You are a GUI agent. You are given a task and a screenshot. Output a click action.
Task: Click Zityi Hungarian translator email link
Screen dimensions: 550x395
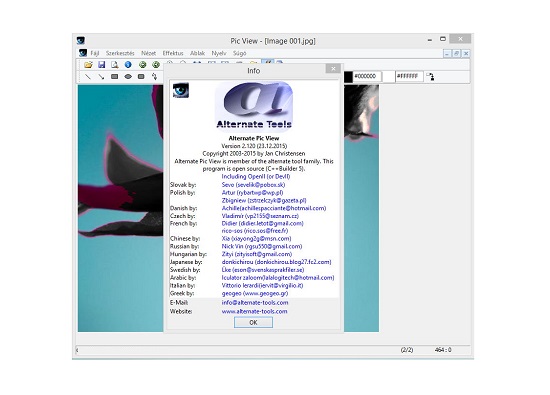pyautogui.click(x=257, y=254)
